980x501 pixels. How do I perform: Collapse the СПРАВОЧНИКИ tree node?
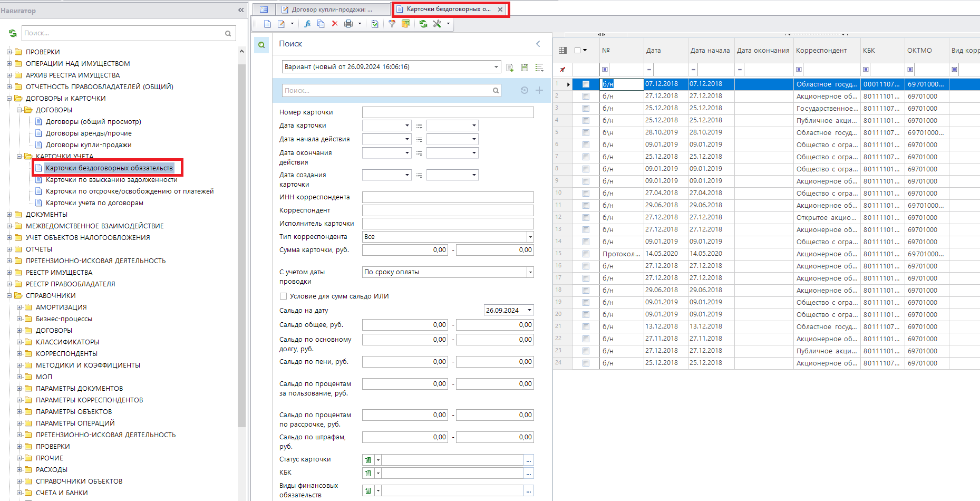pos(9,296)
